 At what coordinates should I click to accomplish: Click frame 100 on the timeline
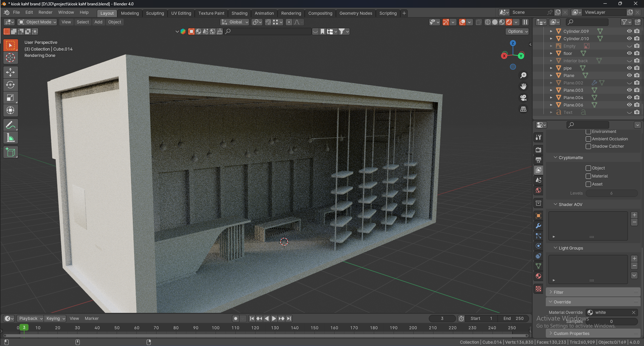point(216,328)
